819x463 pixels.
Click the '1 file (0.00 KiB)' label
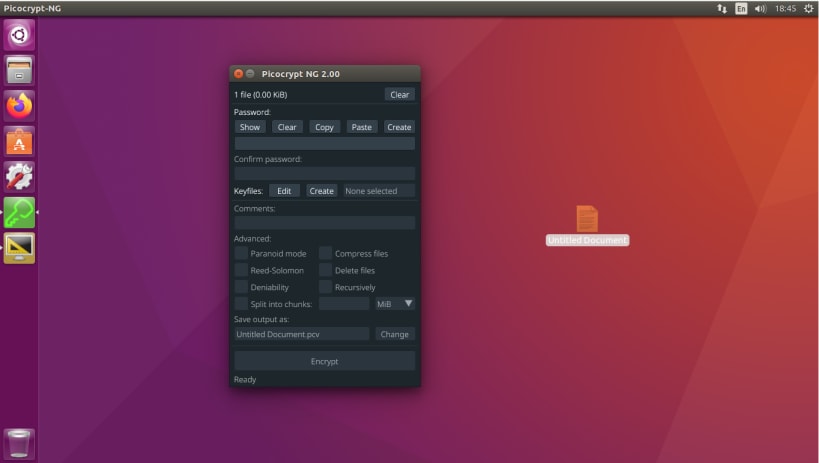coord(261,95)
